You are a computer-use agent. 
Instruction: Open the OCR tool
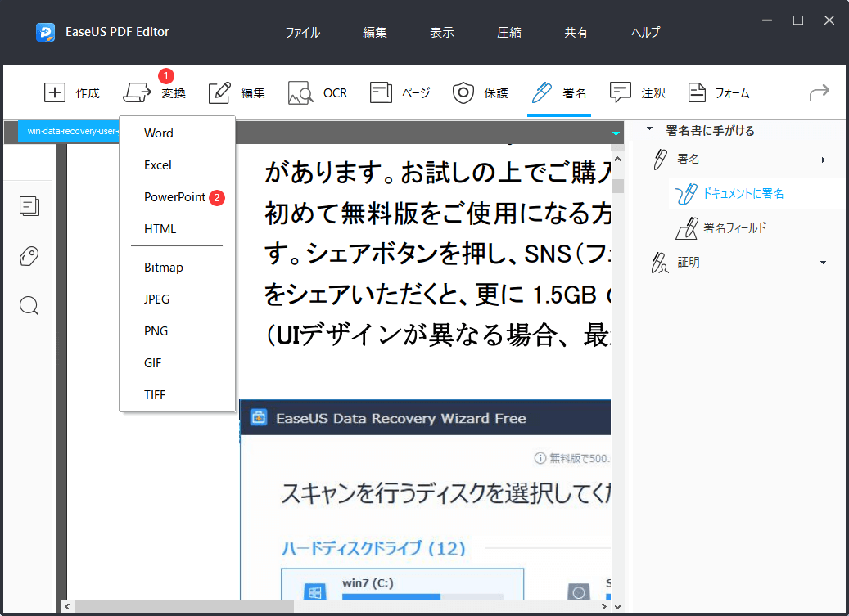pos(318,92)
